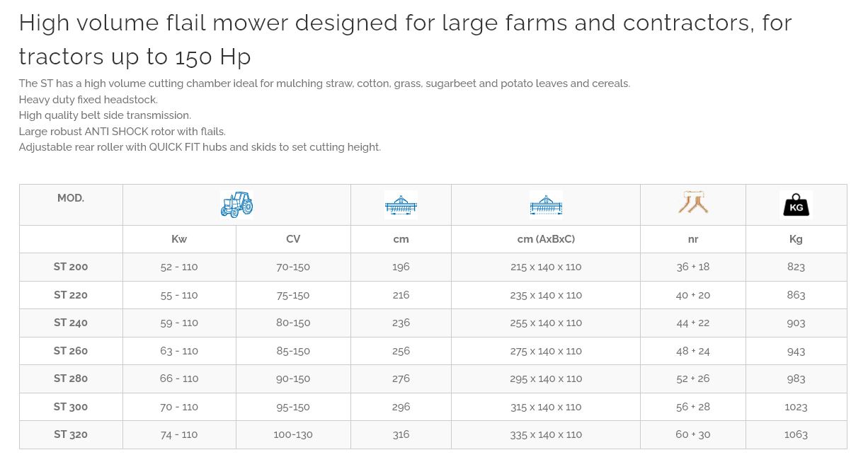Click the working width mower icon
This screenshot has width=868, height=462.
point(401,205)
